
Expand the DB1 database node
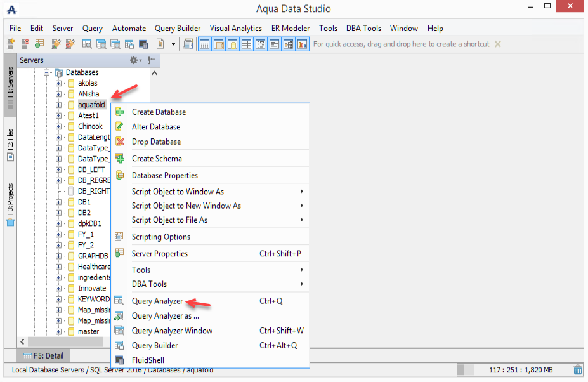coord(58,202)
